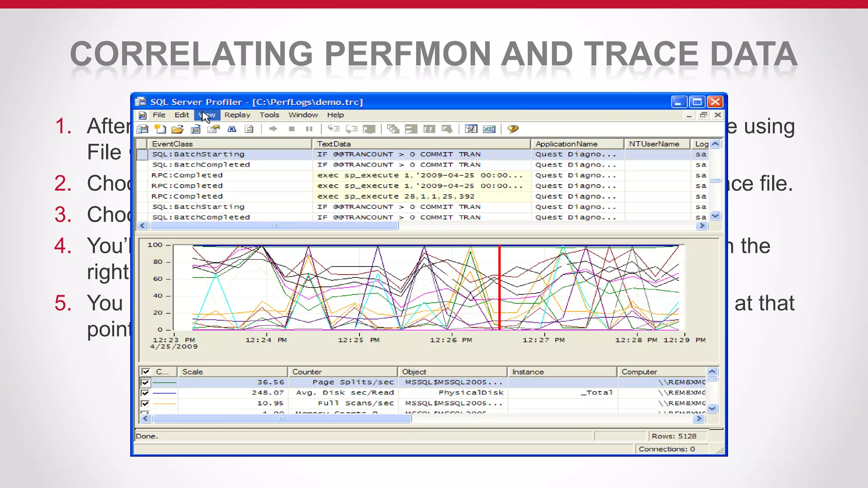Click the green Page Splits line swatch

[x=164, y=383]
